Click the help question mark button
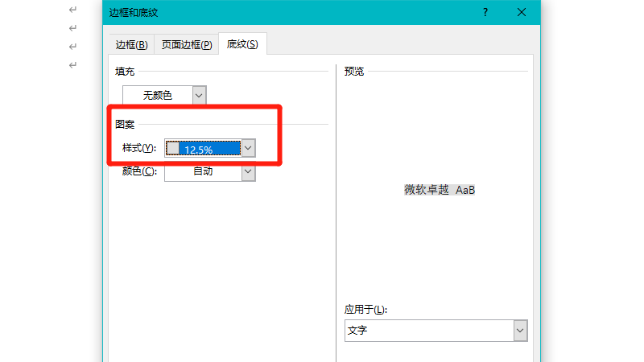The width and height of the screenshot is (644, 362). pos(485,12)
